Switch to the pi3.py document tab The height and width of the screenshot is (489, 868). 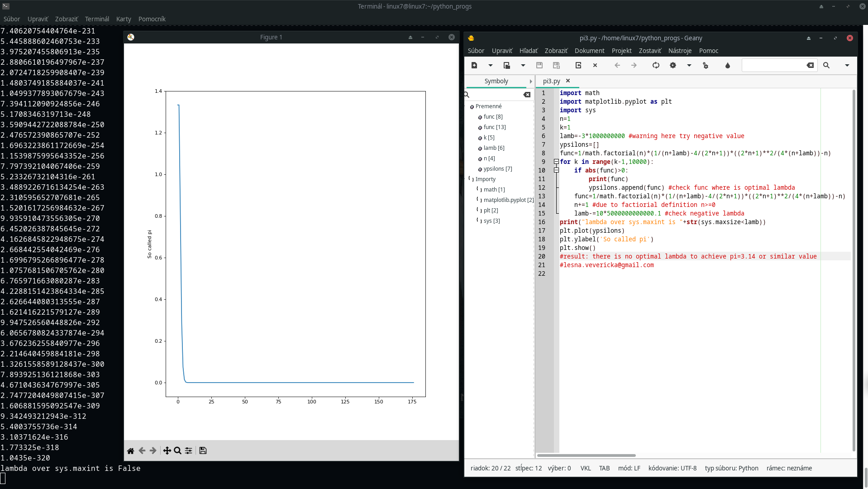point(552,81)
